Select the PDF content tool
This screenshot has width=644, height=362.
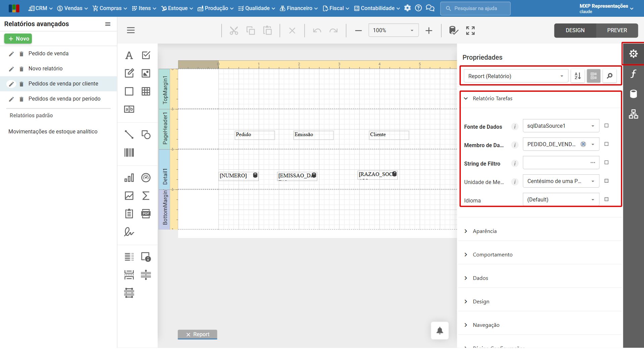point(146,214)
